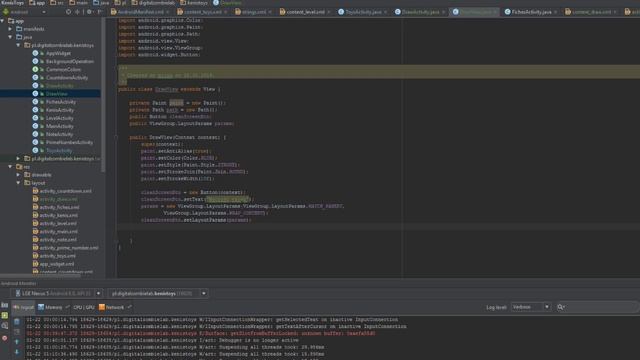Click scroll-from-source target icon in project toolbar

point(68,12)
